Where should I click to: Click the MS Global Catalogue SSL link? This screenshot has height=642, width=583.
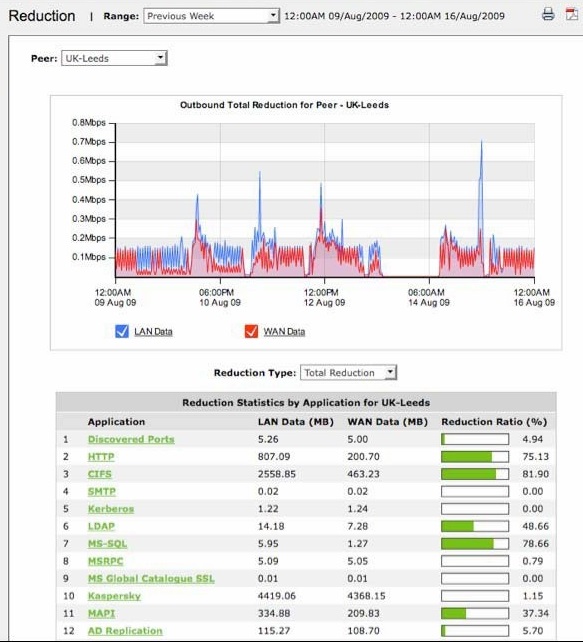(x=151, y=579)
